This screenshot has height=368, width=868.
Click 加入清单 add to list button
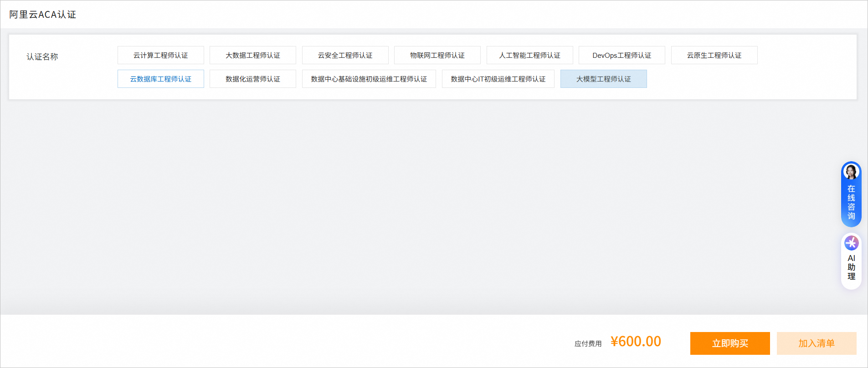[817, 343]
